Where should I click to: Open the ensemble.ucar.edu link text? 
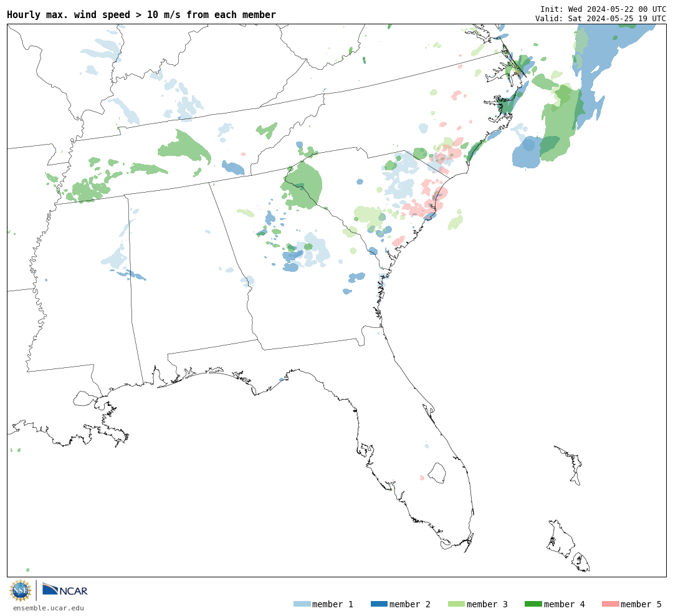[x=49, y=608]
